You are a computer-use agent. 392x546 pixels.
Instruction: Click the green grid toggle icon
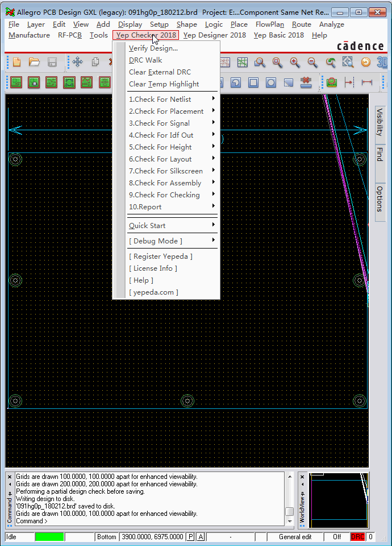coord(243,63)
